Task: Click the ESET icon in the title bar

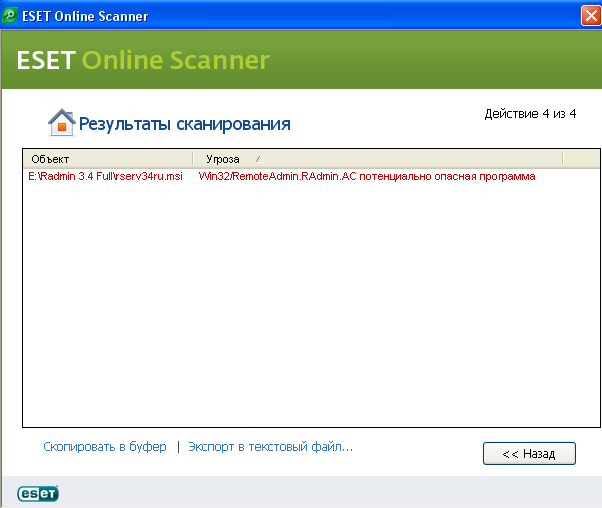Action: (x=10, y=14)
